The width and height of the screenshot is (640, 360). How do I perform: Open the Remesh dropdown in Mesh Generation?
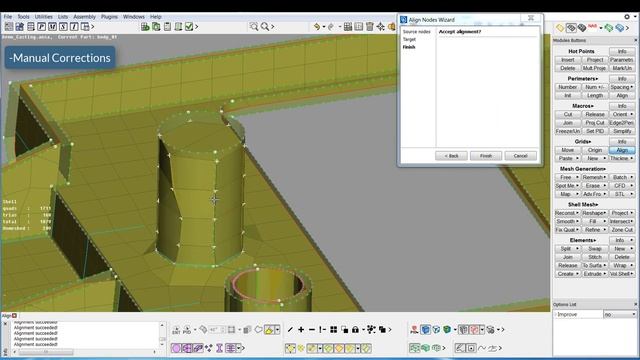pyautogui.click(x=595, y=177)
